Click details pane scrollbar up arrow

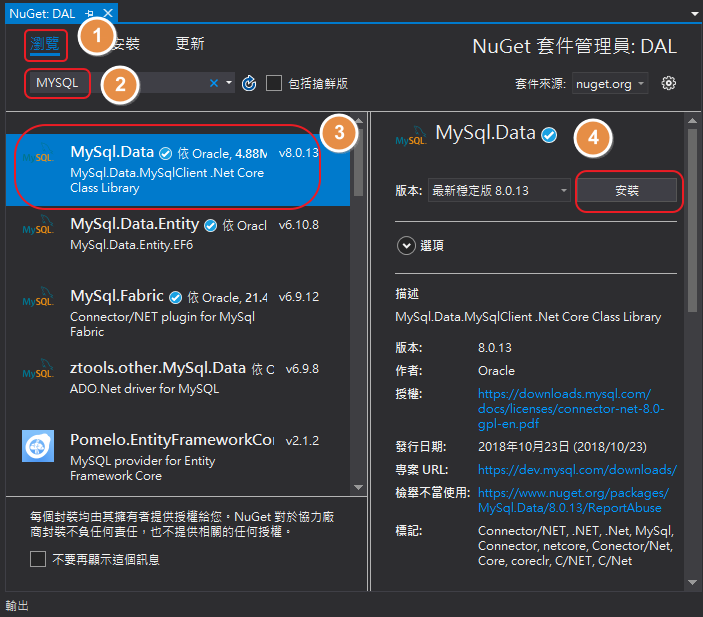click(x=692, y=121)
